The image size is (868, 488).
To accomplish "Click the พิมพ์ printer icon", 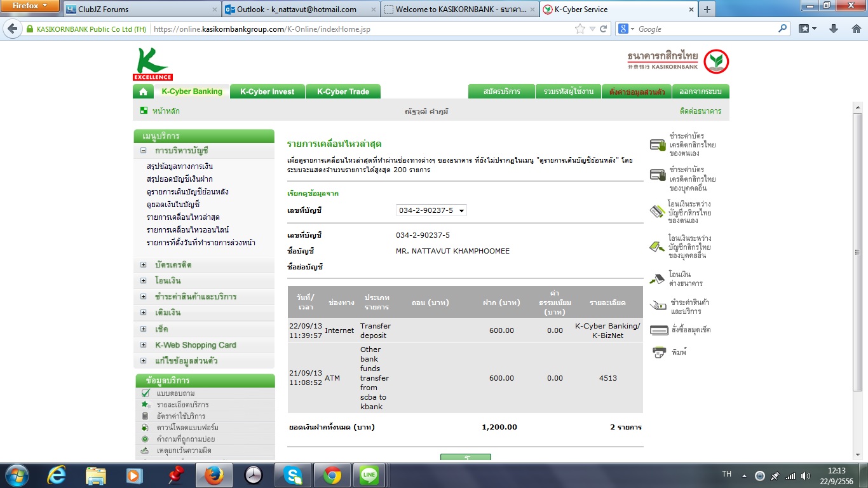I will 658,352.
